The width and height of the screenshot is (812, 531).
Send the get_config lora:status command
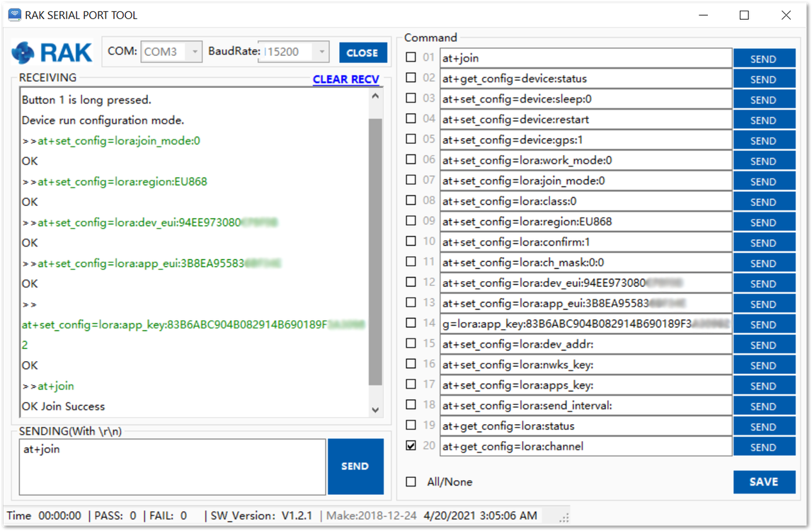coord(764,427)
